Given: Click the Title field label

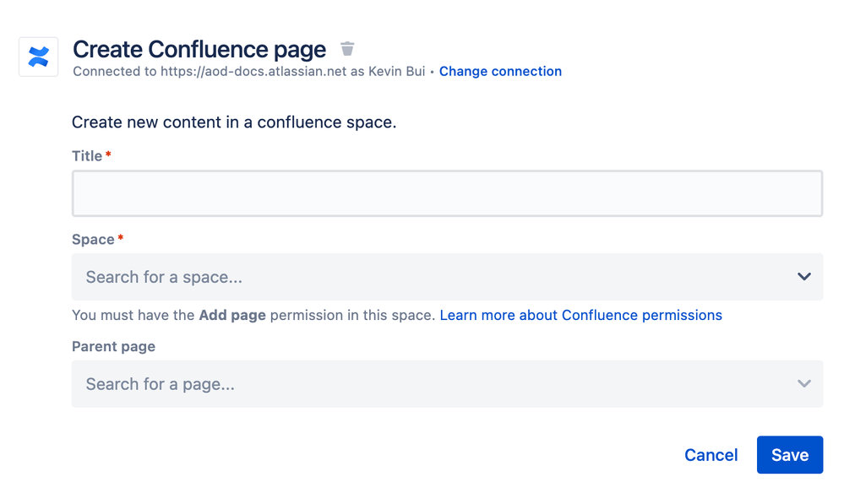Looking at the screenshot, I should pyautogui.click(x=87, y=156).
